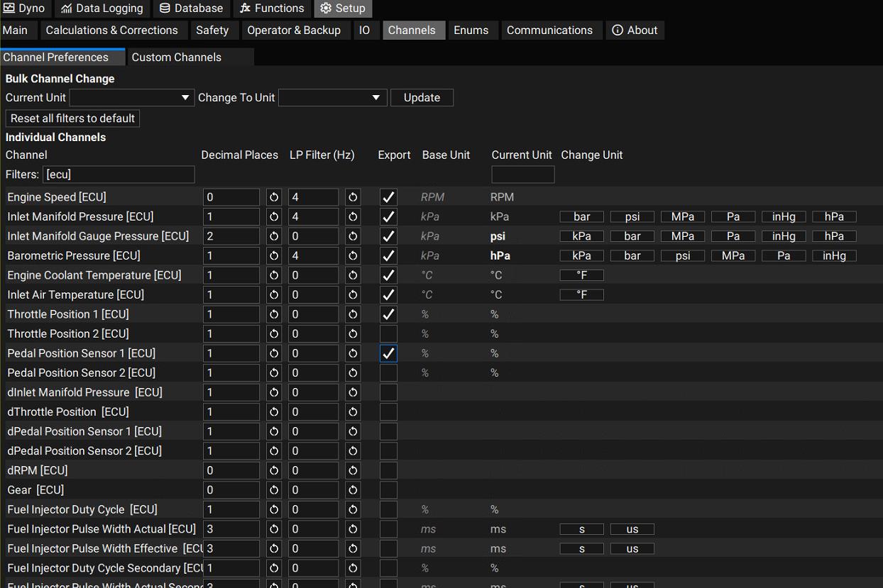Reset Pedal Position Sensor 1 decimal places
Image resolution: width=883 pixels, height=588 pixels.
[x=274, y=353]
